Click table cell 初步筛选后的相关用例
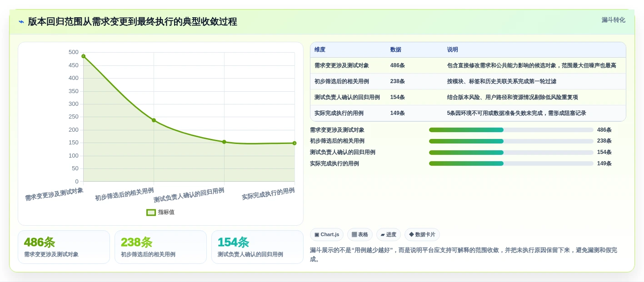 [342, 81]
